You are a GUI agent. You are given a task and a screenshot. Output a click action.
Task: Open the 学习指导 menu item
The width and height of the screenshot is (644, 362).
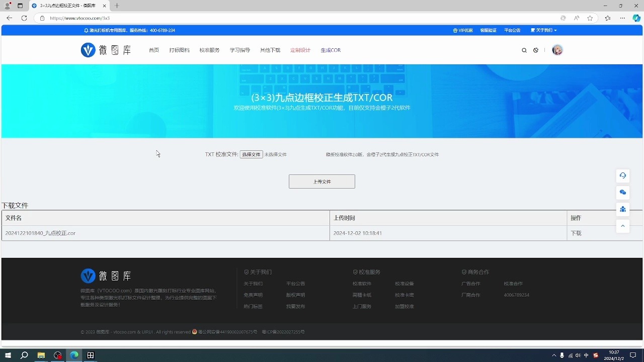[x=240, y=50]
